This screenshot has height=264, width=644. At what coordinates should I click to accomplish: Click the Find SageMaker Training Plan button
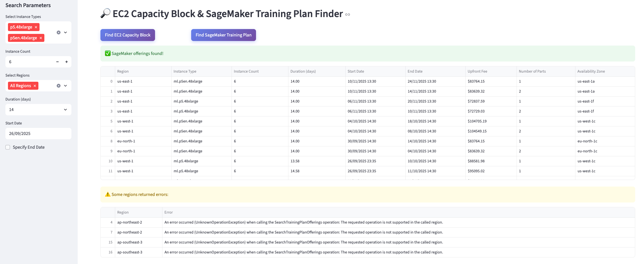223,35
